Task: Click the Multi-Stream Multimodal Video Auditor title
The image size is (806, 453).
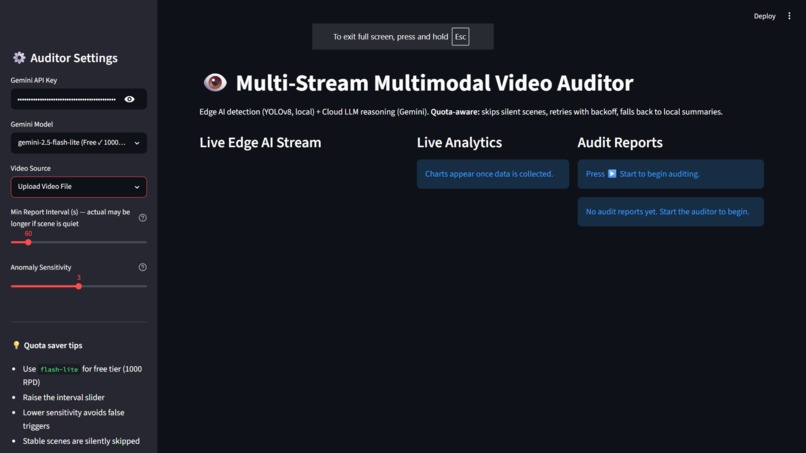Action: click(x=434, y=83)
